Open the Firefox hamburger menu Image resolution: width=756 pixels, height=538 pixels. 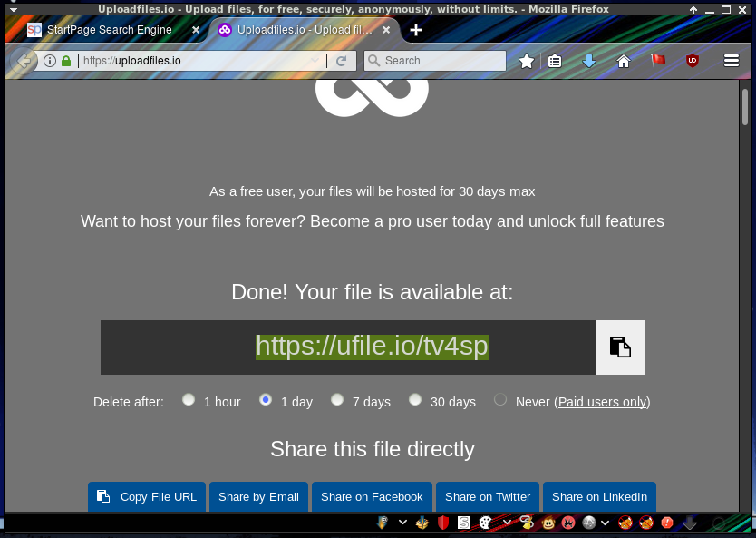pyautogui.click(x=732, y=60)
